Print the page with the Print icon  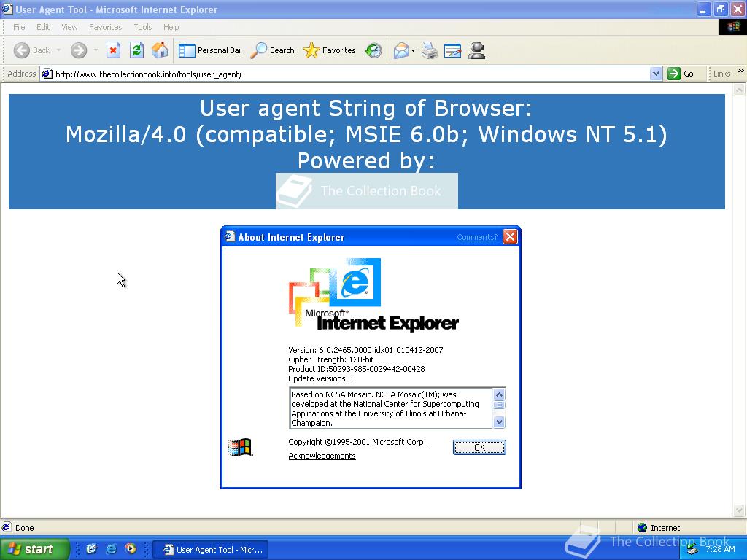coord(430,50)
